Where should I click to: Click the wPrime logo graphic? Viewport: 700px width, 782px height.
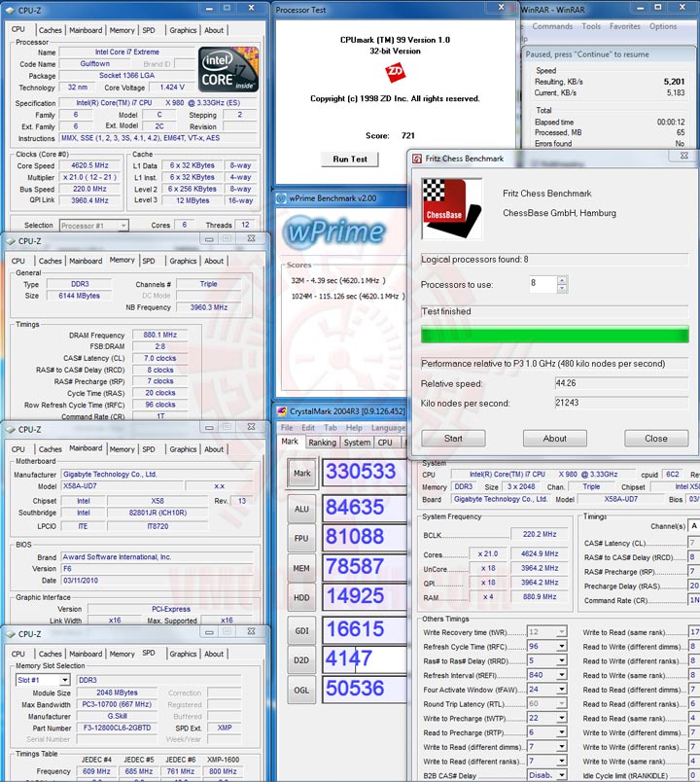(333, 231)
